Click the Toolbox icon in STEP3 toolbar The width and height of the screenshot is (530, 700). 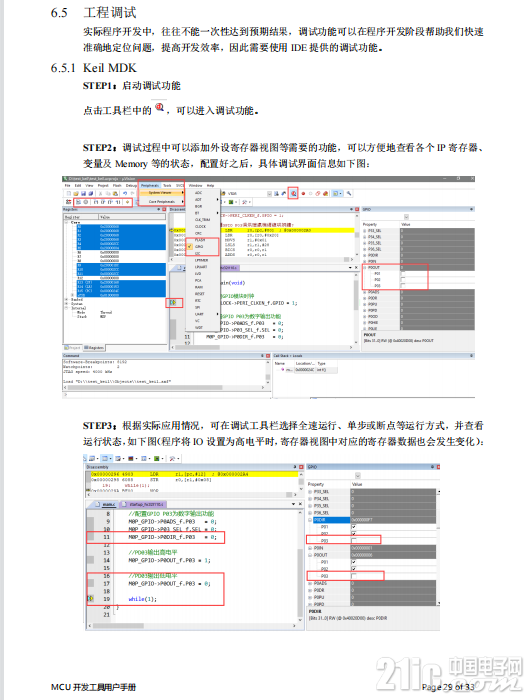[173, 458]
